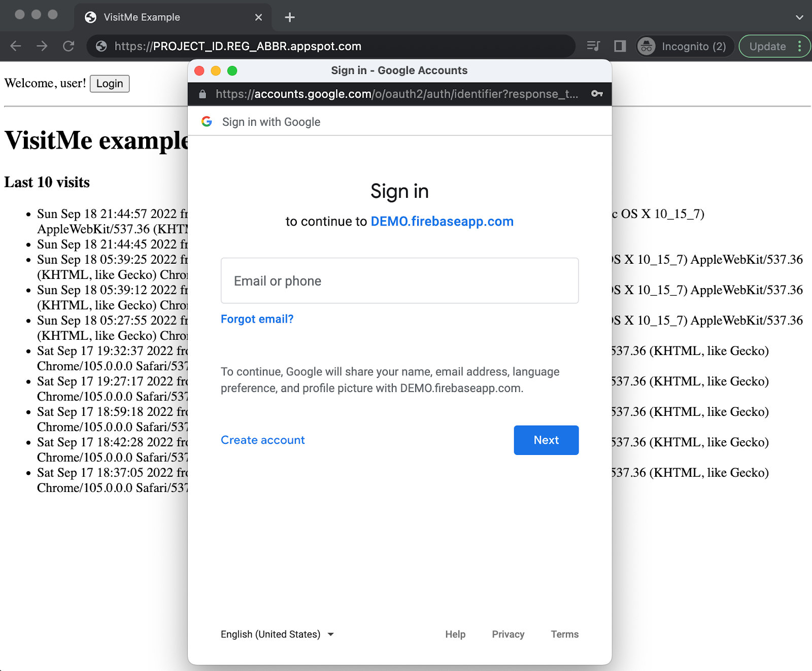Toggle the side panel icon
This screenshot has height=671, width=812.
point(620,46)
